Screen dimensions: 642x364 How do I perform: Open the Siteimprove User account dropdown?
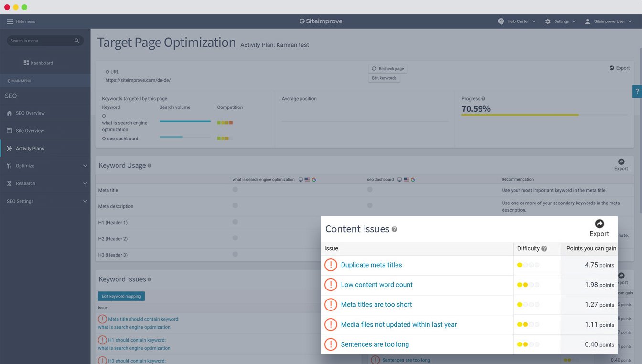(609, 21)
